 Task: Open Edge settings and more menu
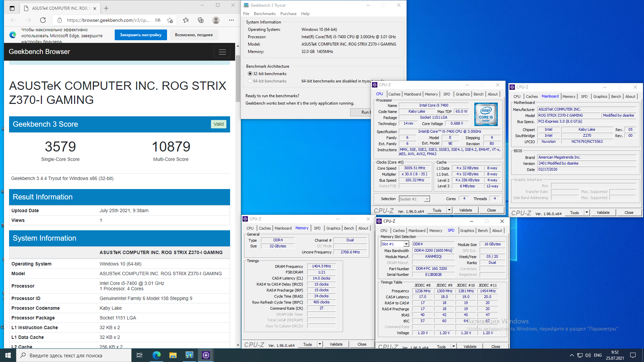[231, 20]
